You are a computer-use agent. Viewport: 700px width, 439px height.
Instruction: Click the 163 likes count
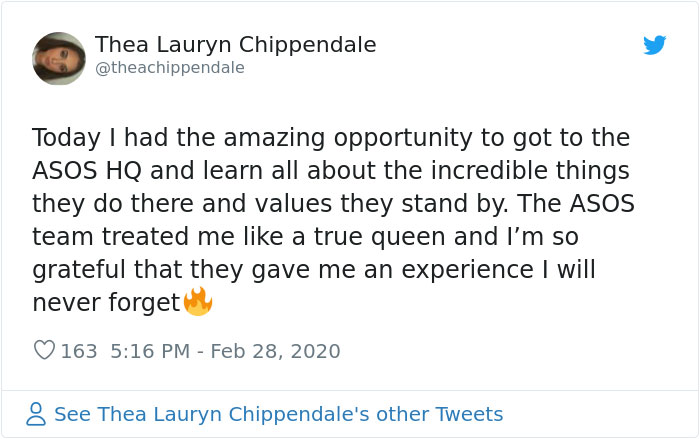[79, 351]
